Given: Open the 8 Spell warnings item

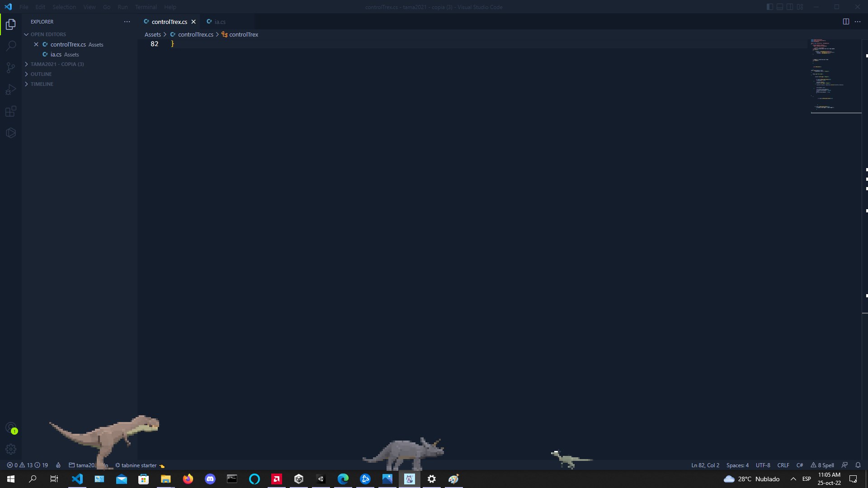Looking at the screenshot, I should click(x=822, y=465).
